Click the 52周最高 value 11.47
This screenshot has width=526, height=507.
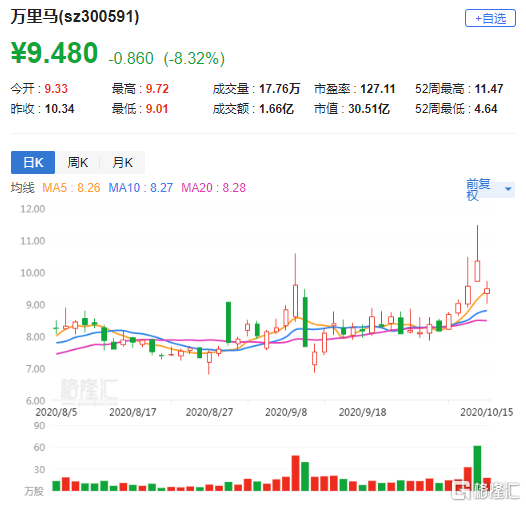[489, 89]
